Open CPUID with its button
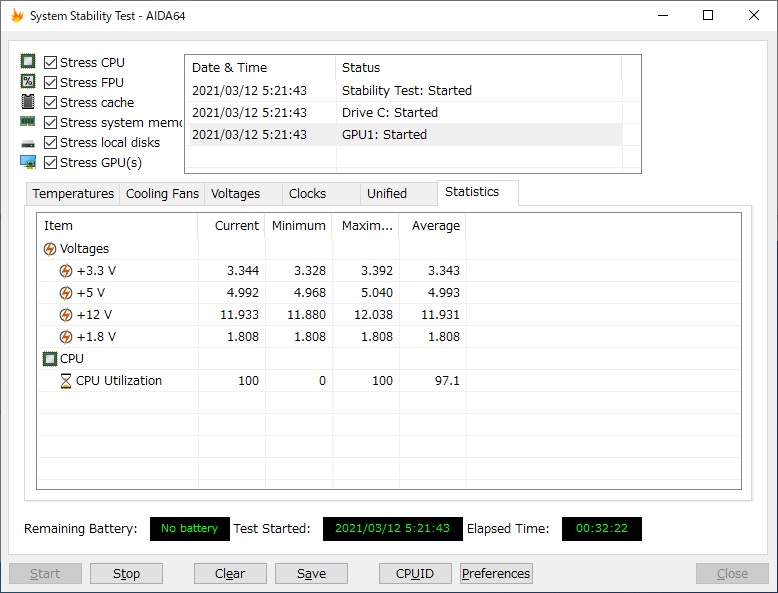The image size is (778, 593). pyautogui.click(x=415, y=574)
